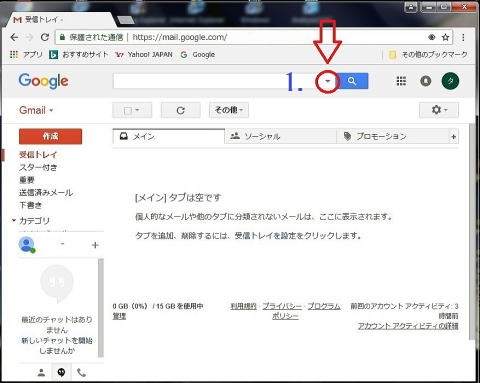Image resolution: width=480 pixels, height=383 pixels.
Task: Bookmark this page with the star icon
Action: (445, 37)
